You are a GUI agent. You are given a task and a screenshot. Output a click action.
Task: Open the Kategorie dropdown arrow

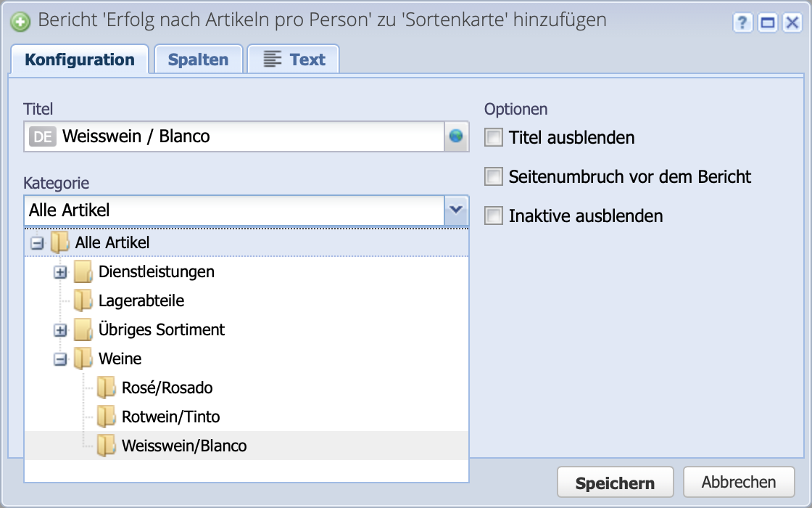[x=457, y=210]
